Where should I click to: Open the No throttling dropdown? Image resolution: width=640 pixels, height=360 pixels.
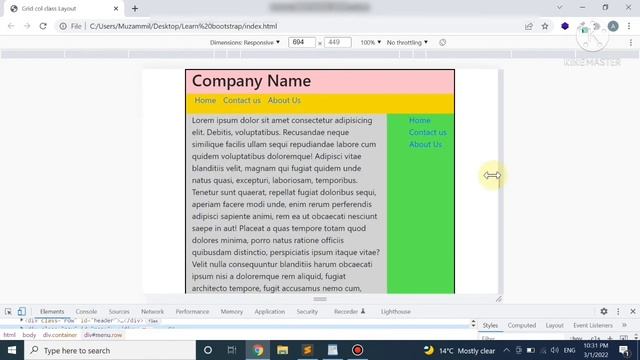[x=407, y=42]
